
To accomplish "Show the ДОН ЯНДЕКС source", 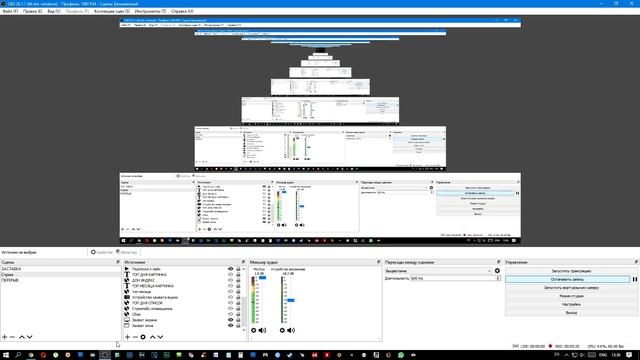I will point(231,280).
